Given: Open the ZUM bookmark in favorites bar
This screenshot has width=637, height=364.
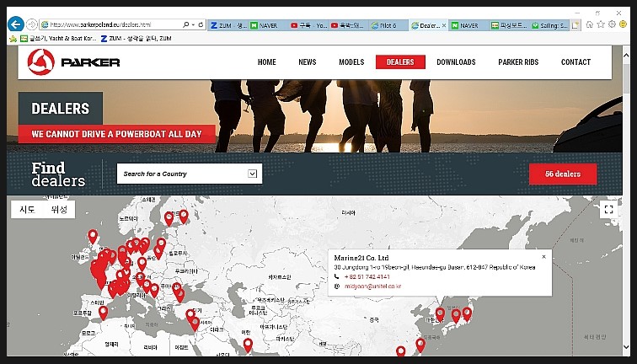Looking at the screenshot, I should pyautogui.click(x=136, y=39).
